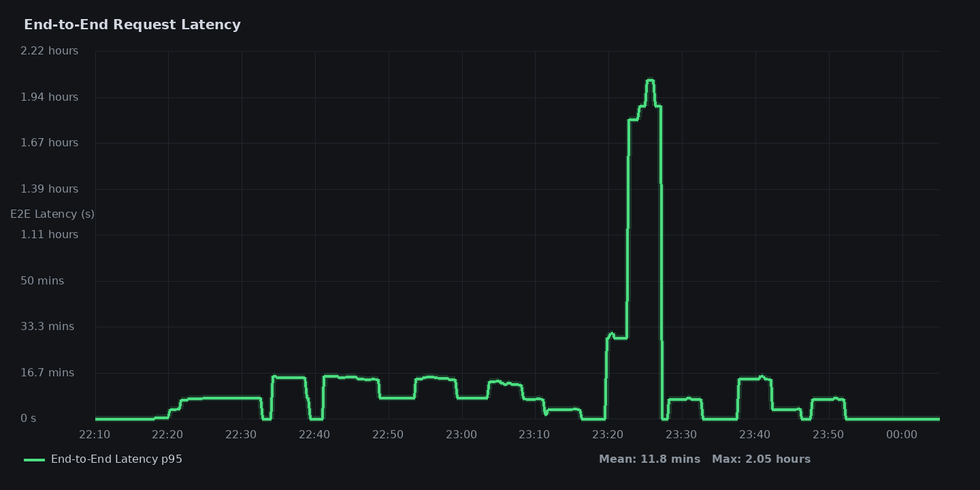Click the 1.67 hours y-axis label

click(x=50, y=143)
